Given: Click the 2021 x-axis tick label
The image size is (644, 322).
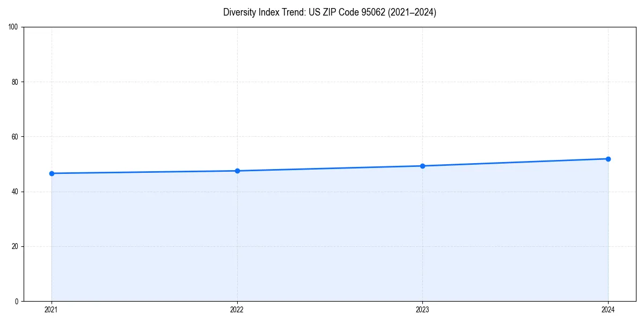Looking at the screenshot, I should pyautogui.click(x=51, y=310).
